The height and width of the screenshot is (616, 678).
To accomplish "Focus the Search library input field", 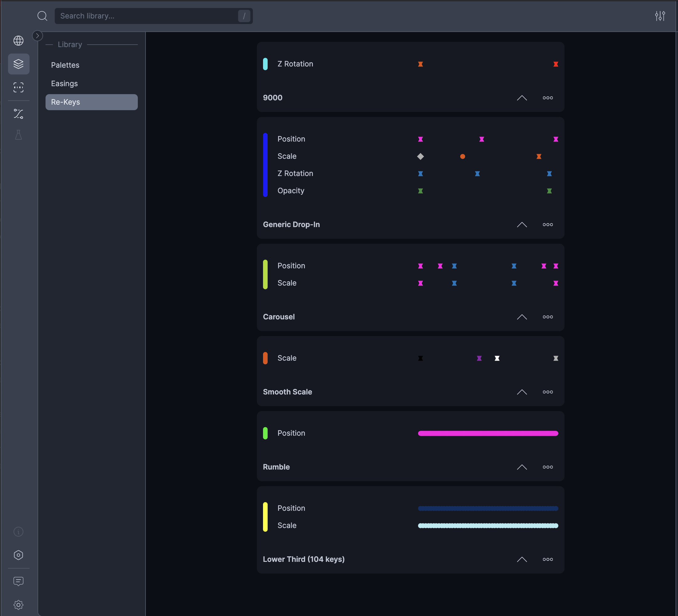I will tap(148, 16).
